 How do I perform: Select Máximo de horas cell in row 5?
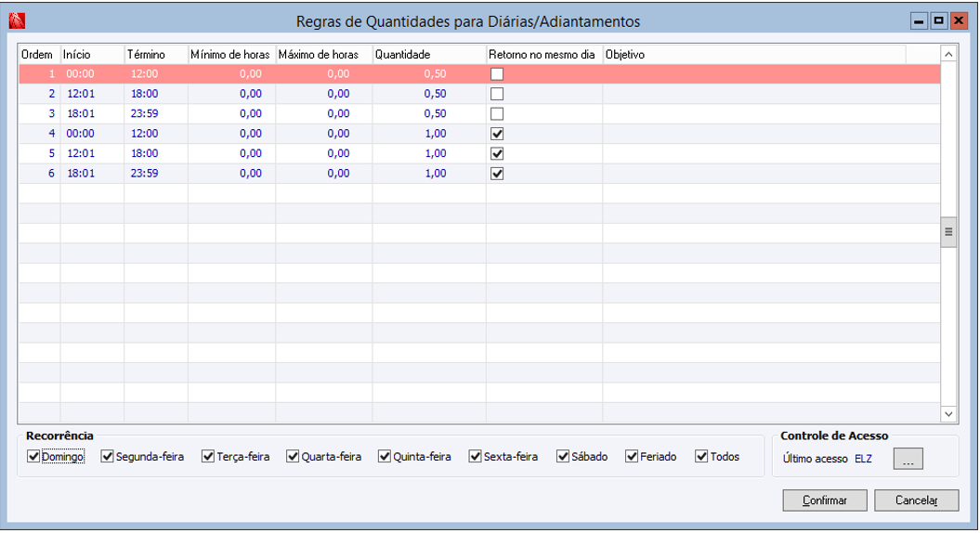pos(324,154)
